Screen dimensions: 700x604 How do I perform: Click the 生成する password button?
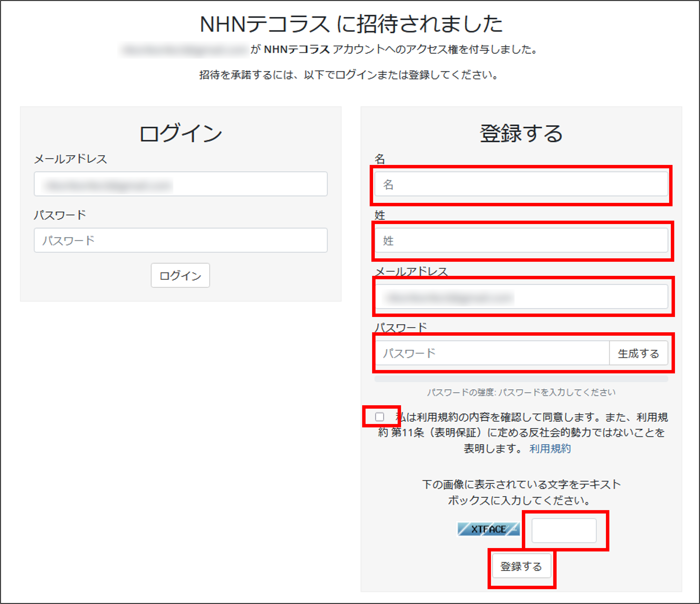click(639, 353)
